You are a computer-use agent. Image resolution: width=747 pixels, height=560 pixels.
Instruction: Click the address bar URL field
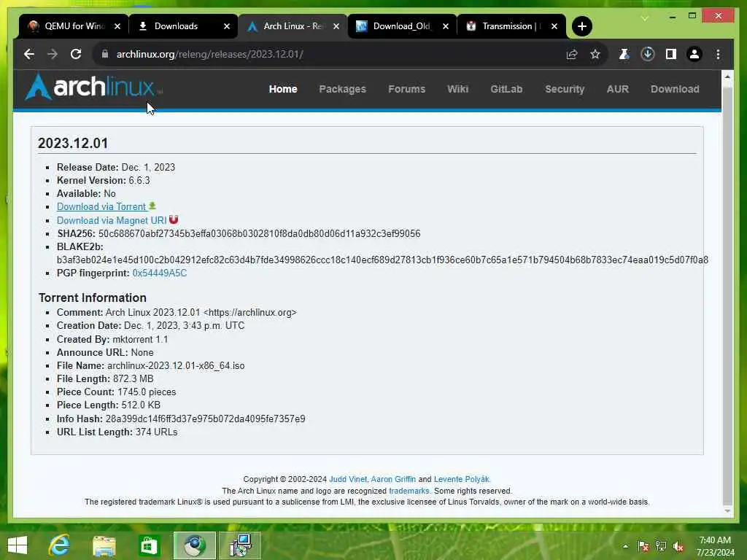click(333, 54)
